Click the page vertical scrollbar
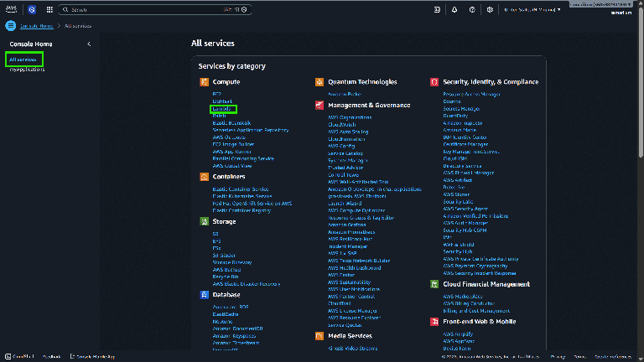This screenshot has width=644, height=362. tap(641, 82)
